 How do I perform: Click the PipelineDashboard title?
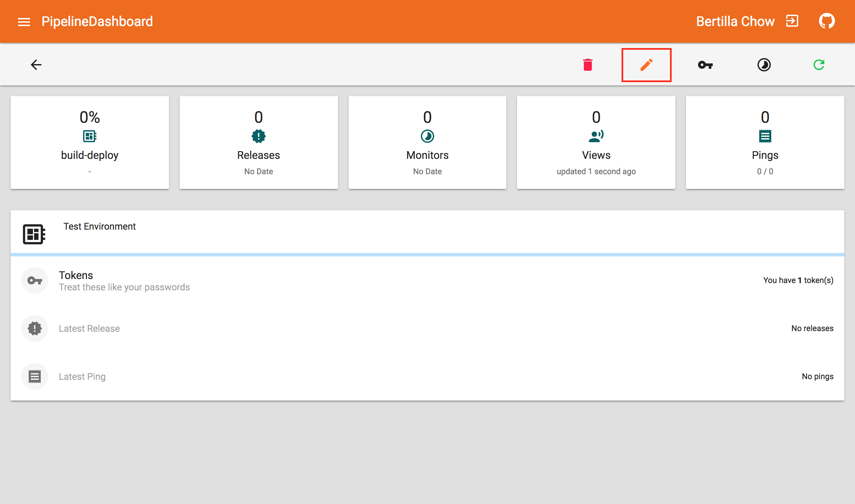point(97,22)
